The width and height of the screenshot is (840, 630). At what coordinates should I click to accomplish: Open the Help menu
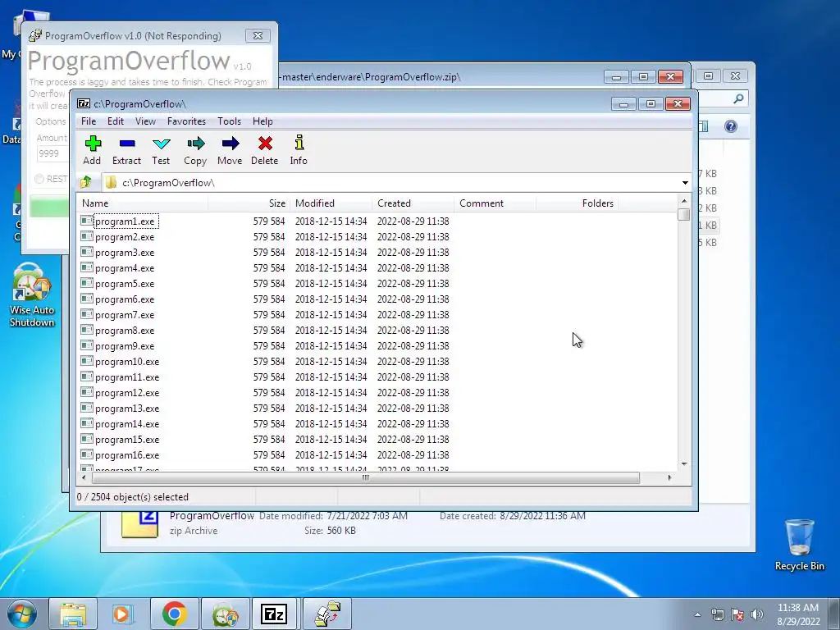(x=262, y=121)
